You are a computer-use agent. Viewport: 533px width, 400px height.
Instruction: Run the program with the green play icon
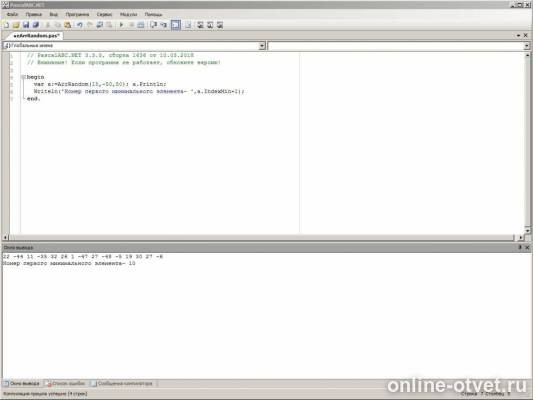coord(121,25)
